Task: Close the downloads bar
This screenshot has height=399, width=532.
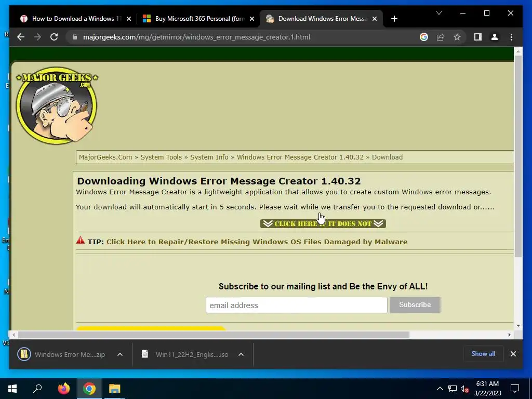Action: (x=513, y=354)
